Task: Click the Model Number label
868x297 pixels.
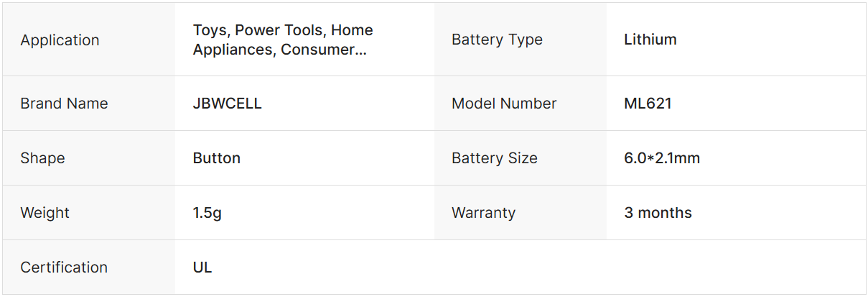Action: coord(504,104)
